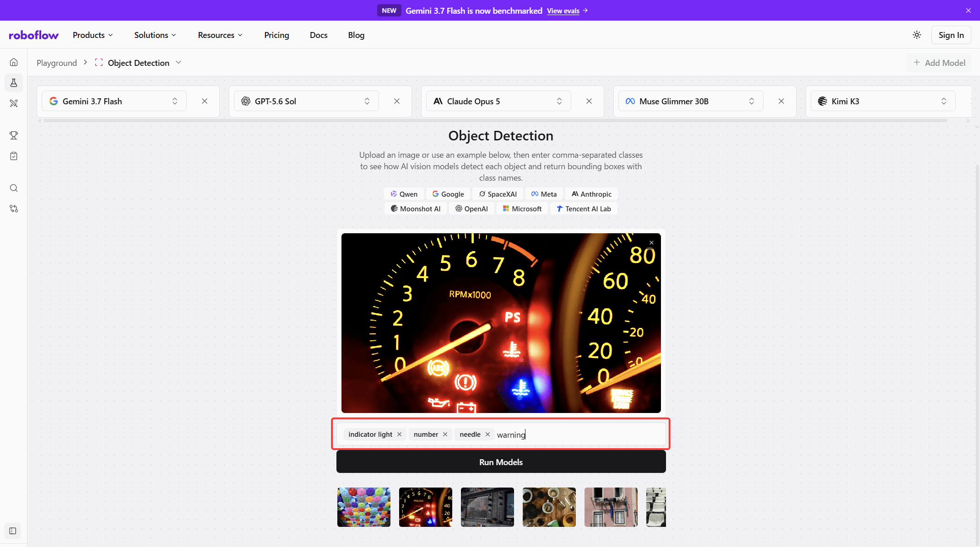Toggle the light/dark theme sun icon
Image resolution: width=980 pixels, height=547 pixels.
917,35
